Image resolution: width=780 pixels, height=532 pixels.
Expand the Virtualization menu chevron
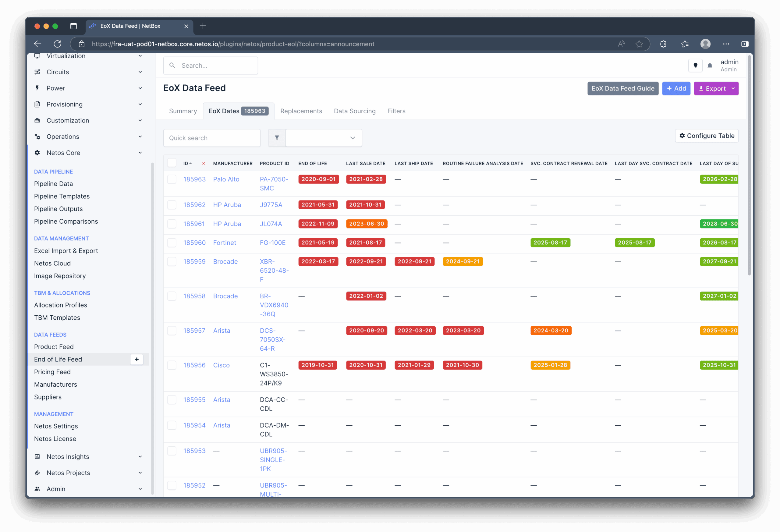[140, 56]
